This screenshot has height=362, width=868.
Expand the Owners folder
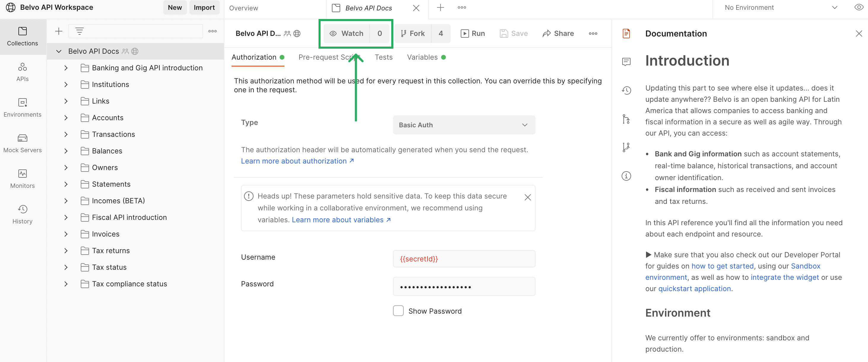pyautogui.click(x=66, y=168)
